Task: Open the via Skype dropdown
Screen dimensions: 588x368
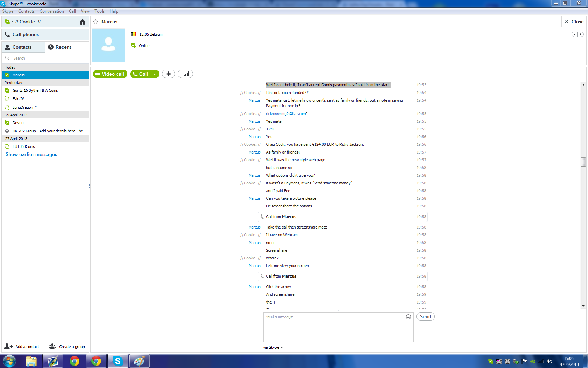Action: click(x=273, y=347)
